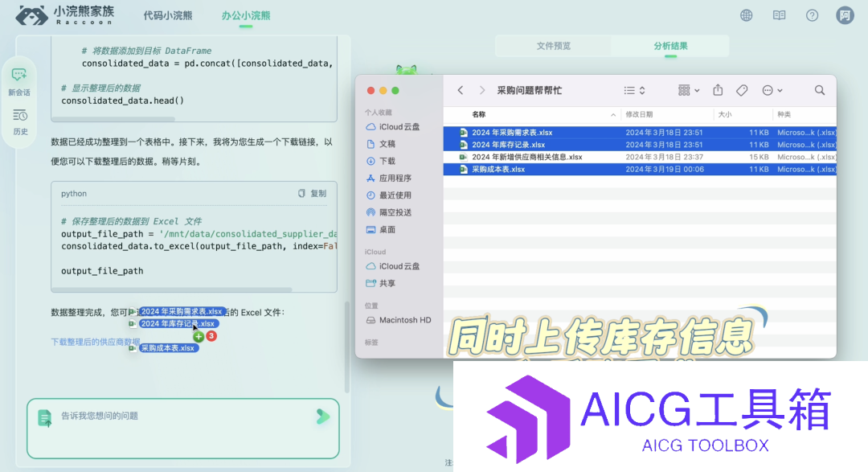
Task: Open the 文件预览 tab
Action: (554, 46)
